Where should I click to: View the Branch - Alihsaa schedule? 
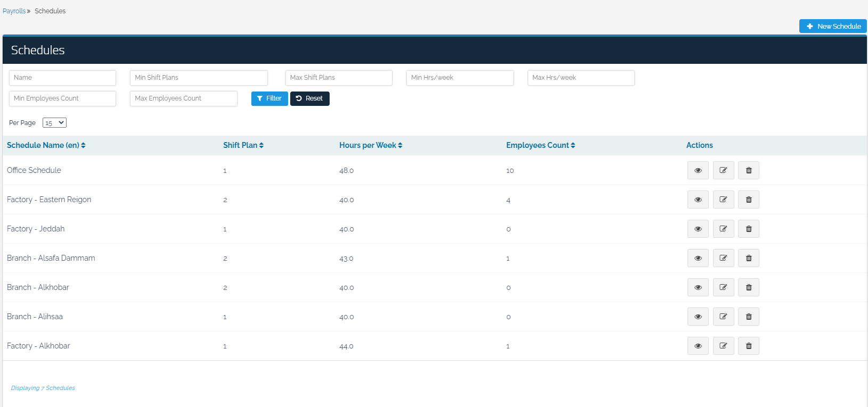pyautogui.click(x=698, y=317)
